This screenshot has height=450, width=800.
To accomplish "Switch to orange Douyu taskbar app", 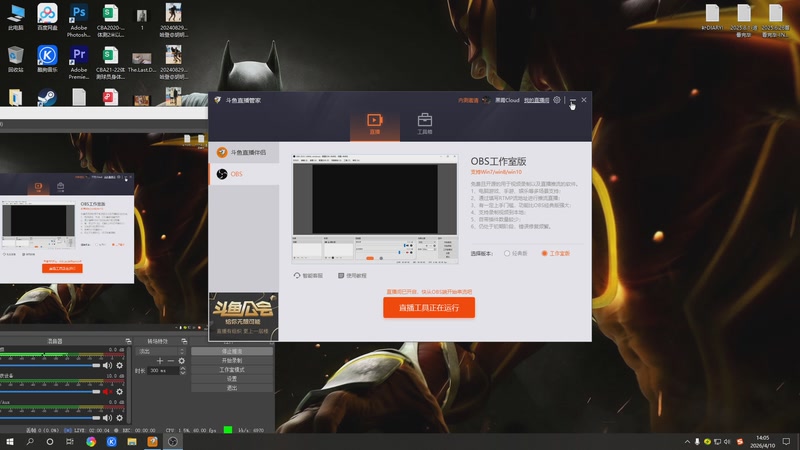I will (x=152, y=441).
